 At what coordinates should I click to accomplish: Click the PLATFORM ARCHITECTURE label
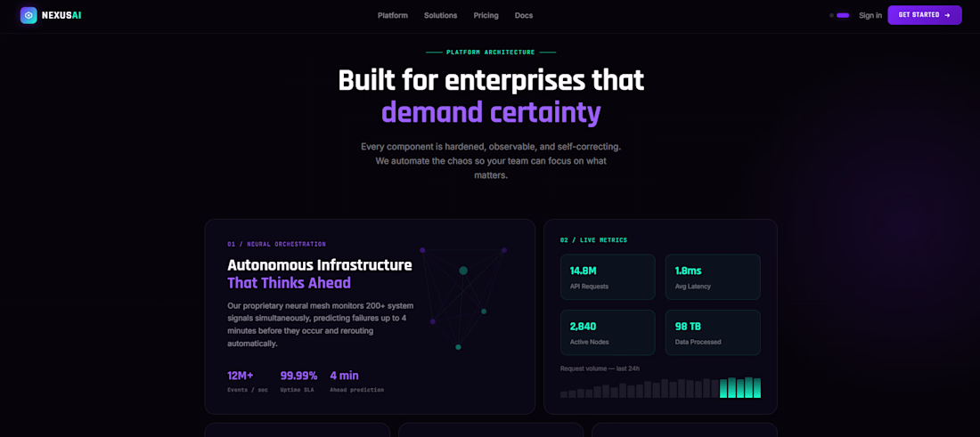tap(491, 53)
